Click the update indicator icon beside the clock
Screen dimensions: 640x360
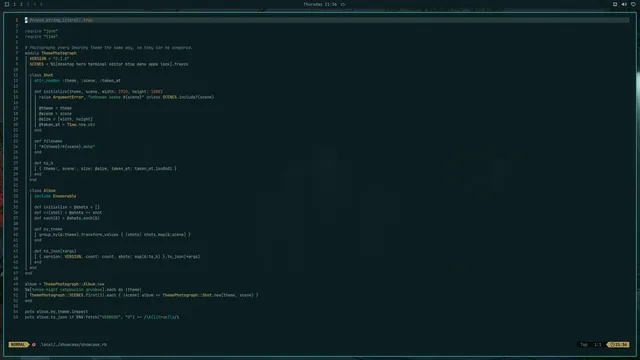[x=343, y=4]
